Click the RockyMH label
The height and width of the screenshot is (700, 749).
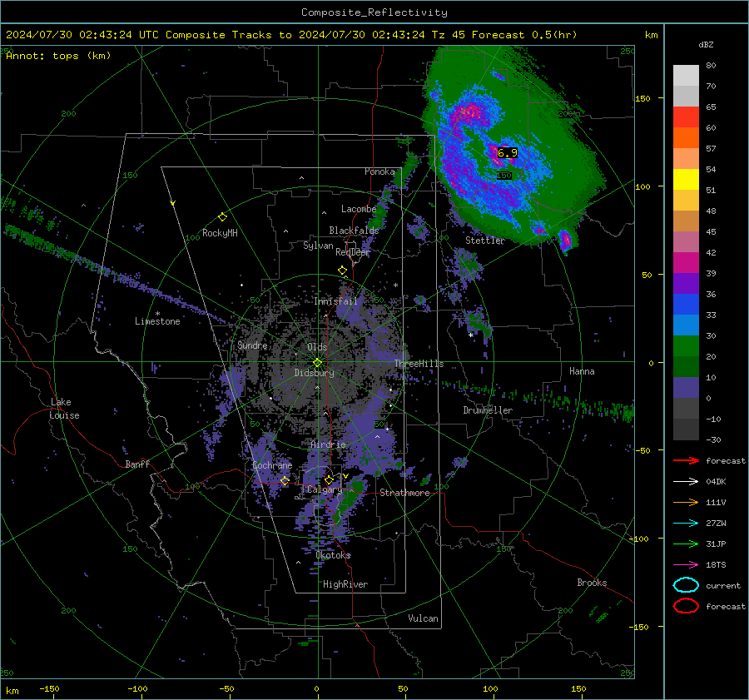pos(220,233)
